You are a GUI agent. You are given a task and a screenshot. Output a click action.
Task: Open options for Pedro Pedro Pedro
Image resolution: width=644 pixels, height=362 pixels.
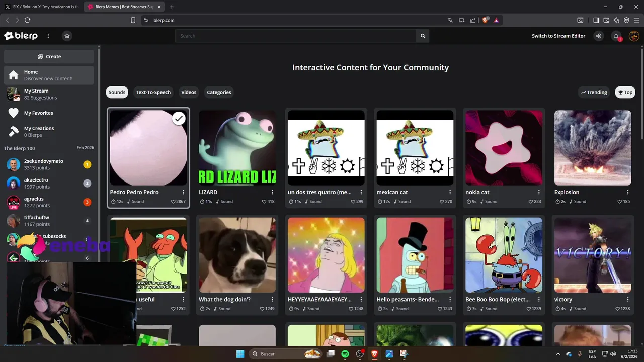click(183, 192)
